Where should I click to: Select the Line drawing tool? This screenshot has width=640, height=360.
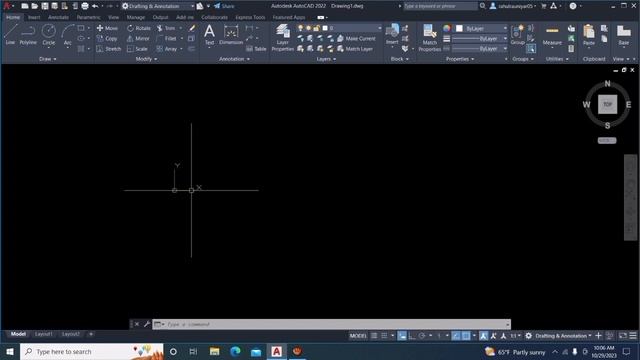pos(10,34)
